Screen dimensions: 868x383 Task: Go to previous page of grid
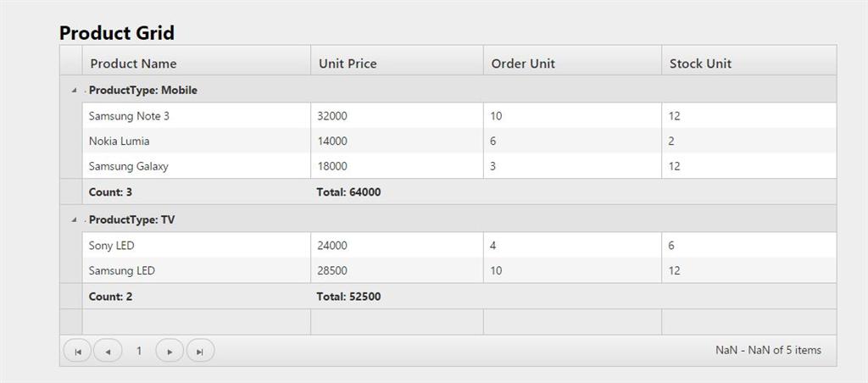click(108, 351)
